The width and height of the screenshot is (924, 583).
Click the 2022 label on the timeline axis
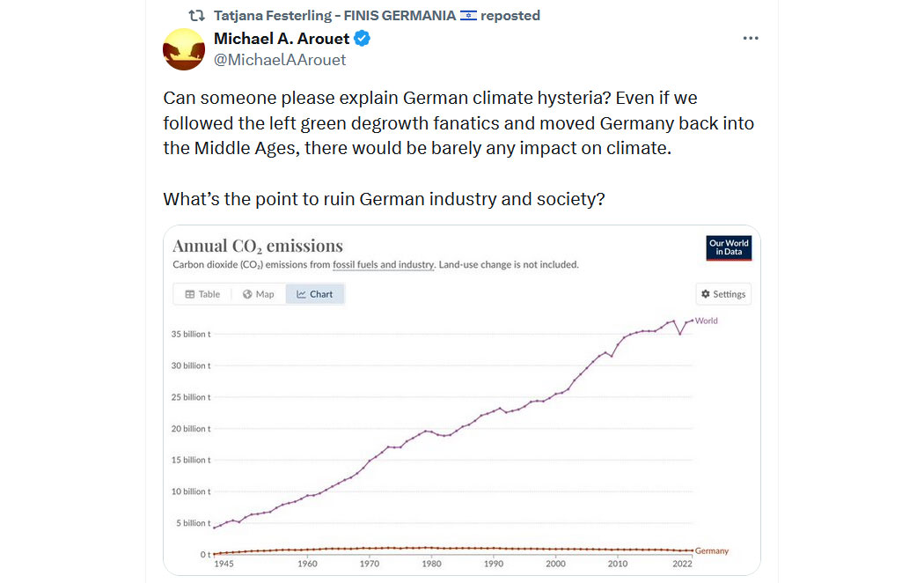coord(682,564)
